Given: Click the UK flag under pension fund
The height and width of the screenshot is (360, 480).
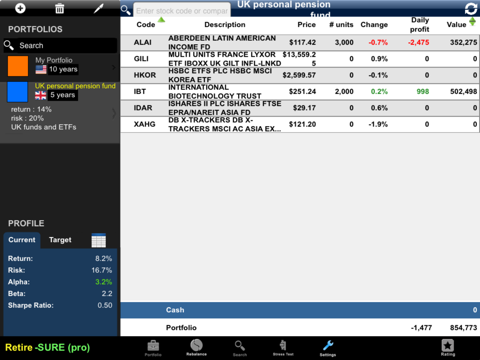Looking at the screenshot, I should pyautogui.click(x=41, y=95).
